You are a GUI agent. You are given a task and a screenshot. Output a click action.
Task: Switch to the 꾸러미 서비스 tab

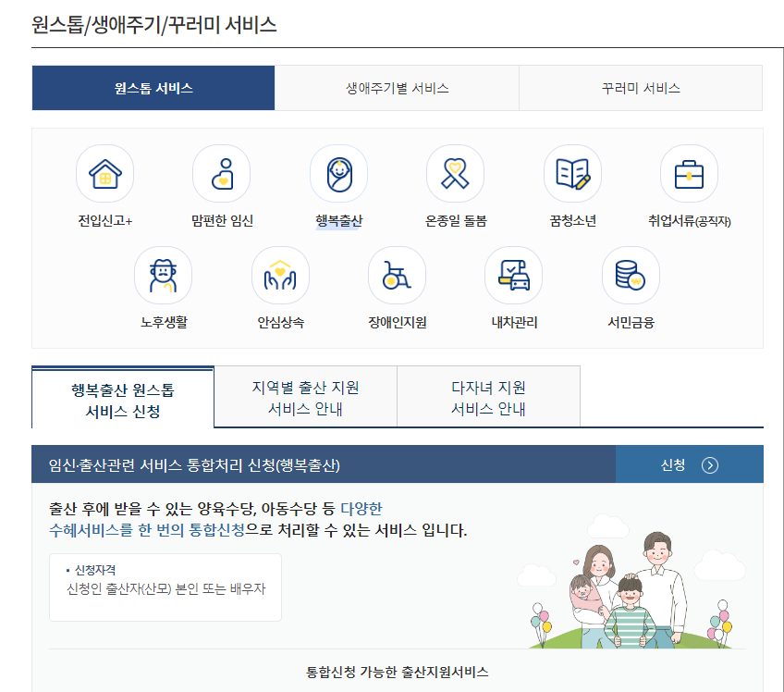click(641, 88)
